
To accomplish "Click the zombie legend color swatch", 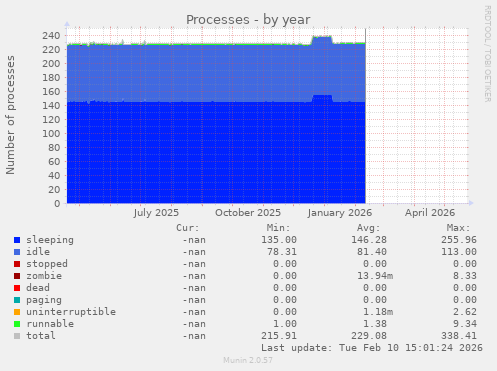I will 17,276.
